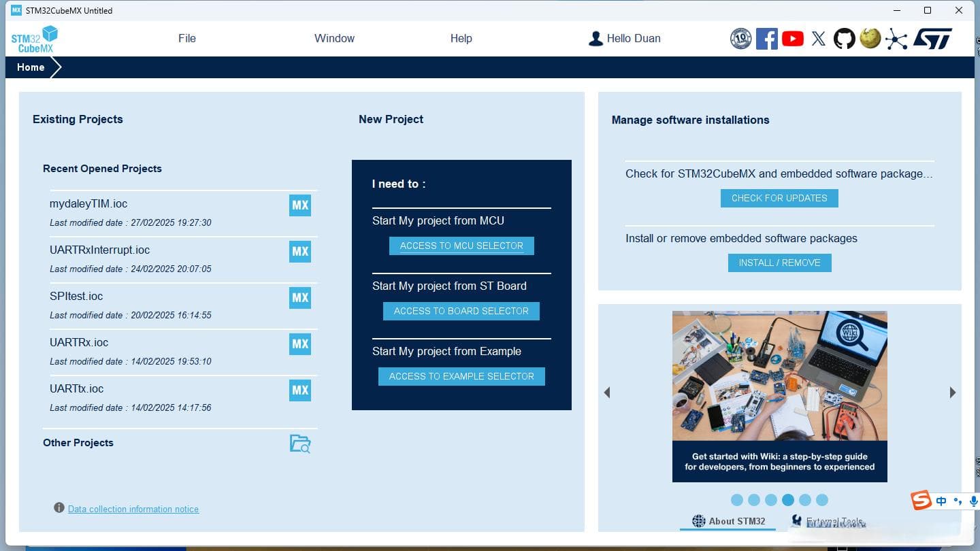
Task: Open mydaleyTIM.ioc via its MX icon
Action: click(x=300, y=205)
